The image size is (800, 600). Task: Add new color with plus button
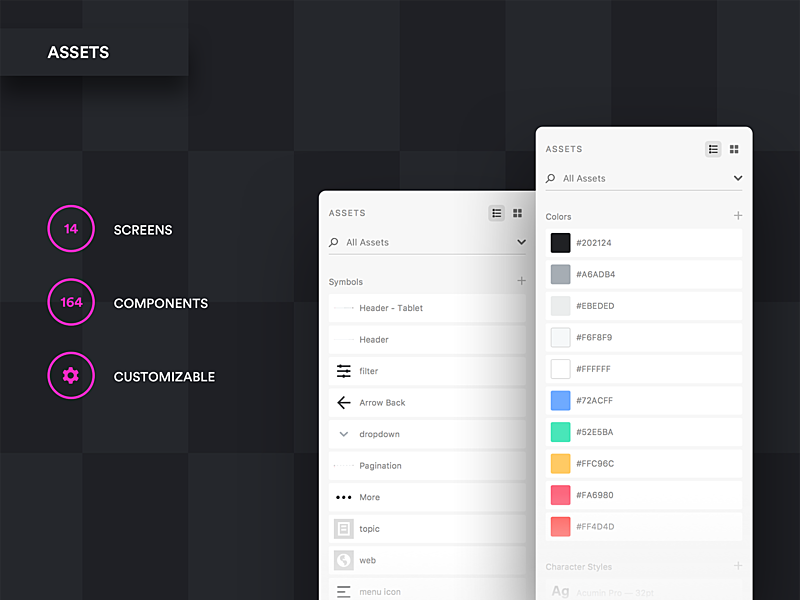tap(738, 215)
